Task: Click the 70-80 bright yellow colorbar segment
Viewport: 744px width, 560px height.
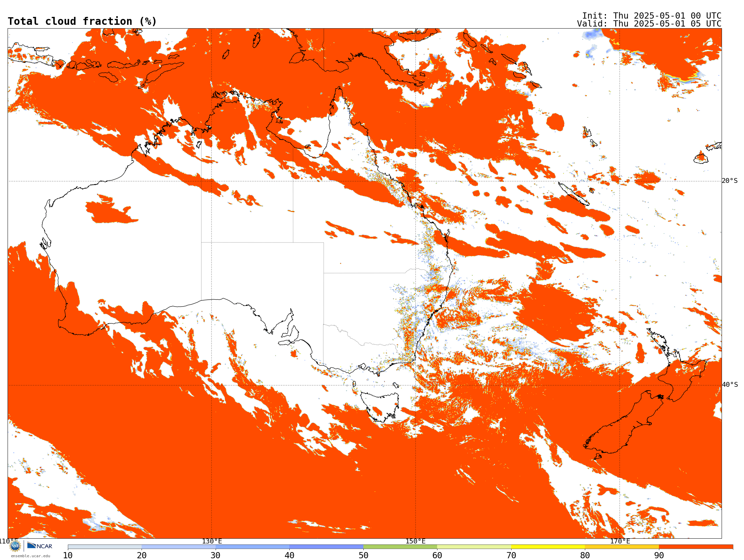Action: coord(548,547)
